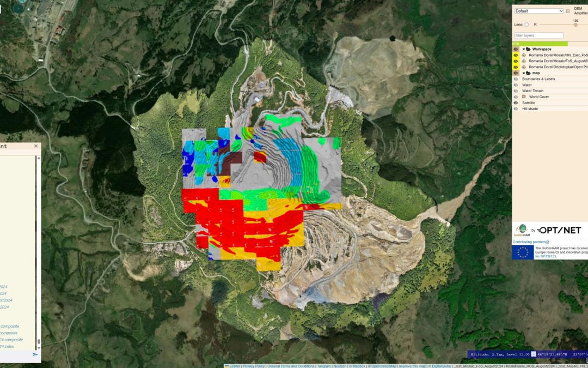Open the Leaflet attribution link
This screenshot has width=588, height=368.
234,366
